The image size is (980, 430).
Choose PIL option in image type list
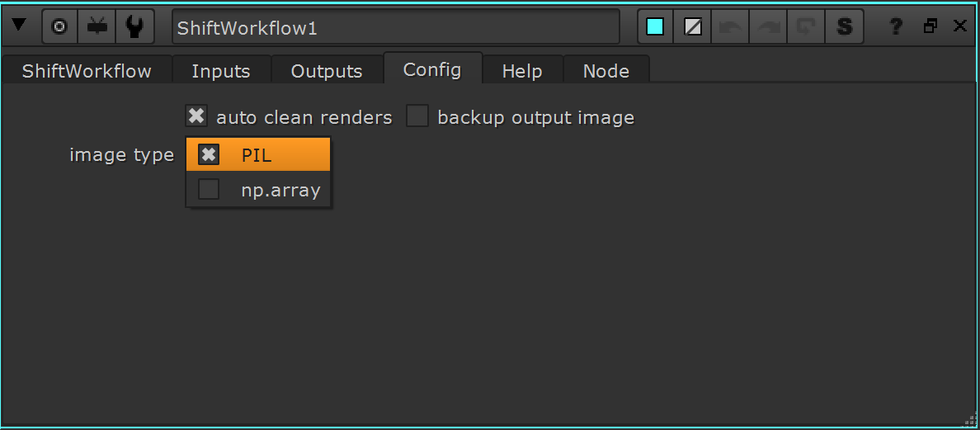pyautogui.click(x=257, y=154)
